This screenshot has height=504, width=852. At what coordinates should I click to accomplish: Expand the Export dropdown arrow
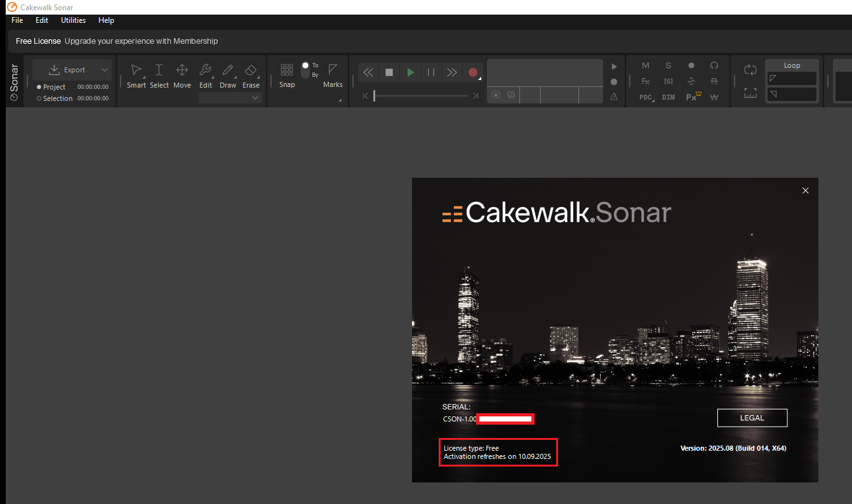click(105, 70)
